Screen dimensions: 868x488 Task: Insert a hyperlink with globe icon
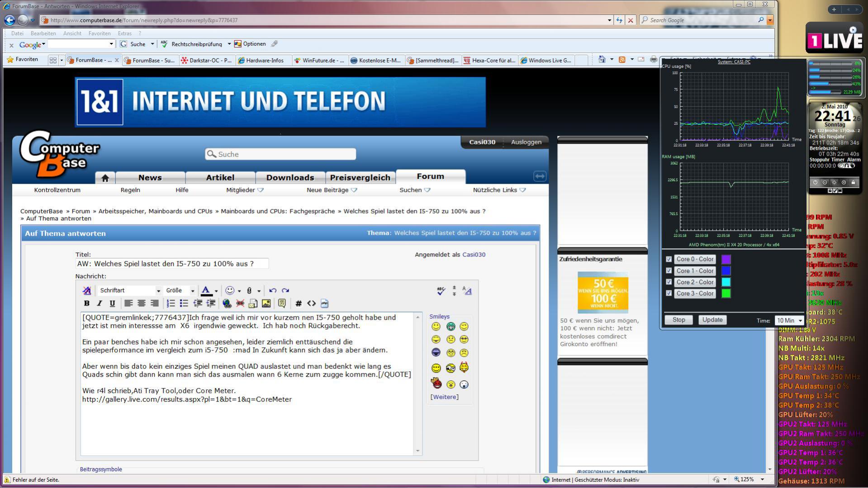(x=227, y=303)
